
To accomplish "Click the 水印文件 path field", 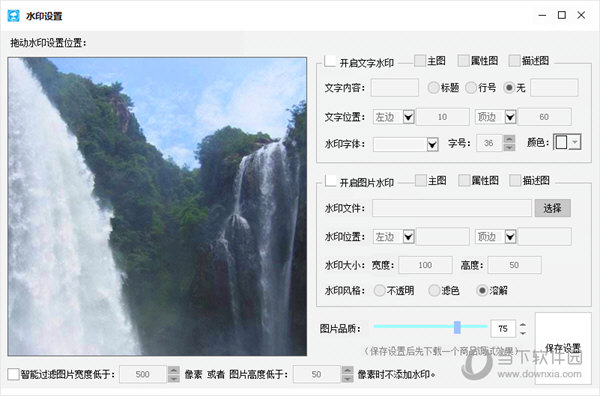I will click(452, 208).
